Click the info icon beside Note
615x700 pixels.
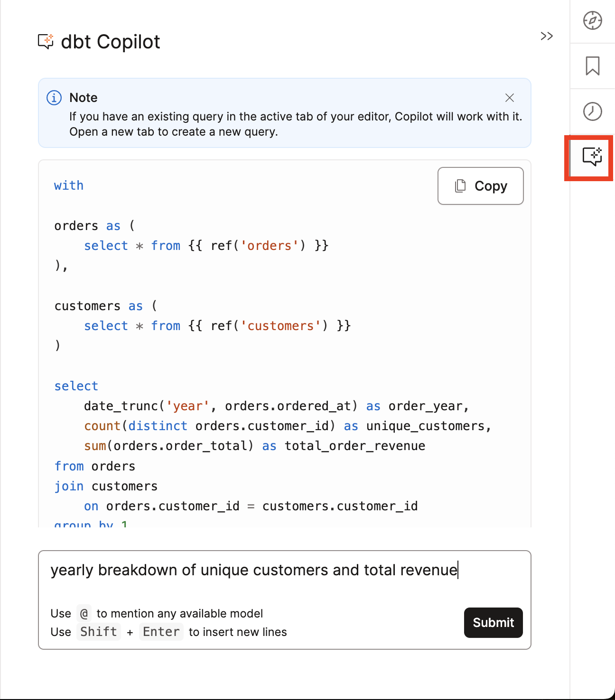(54, 98)
